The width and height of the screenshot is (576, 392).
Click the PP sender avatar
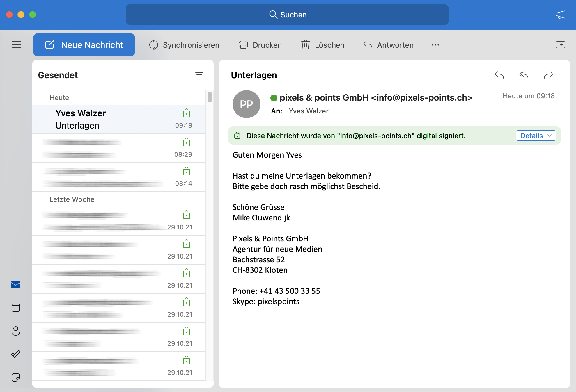click(x=246, y=104)
